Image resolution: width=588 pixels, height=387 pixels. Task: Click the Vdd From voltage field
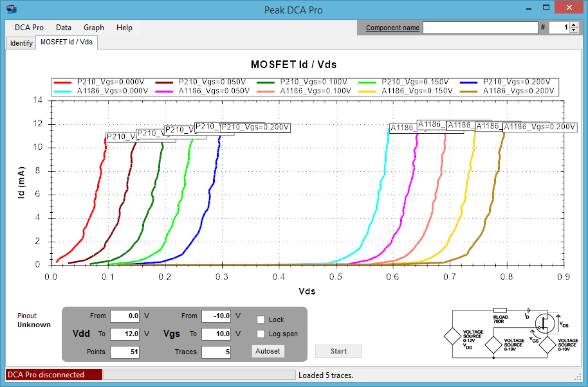tap(125, 316)
